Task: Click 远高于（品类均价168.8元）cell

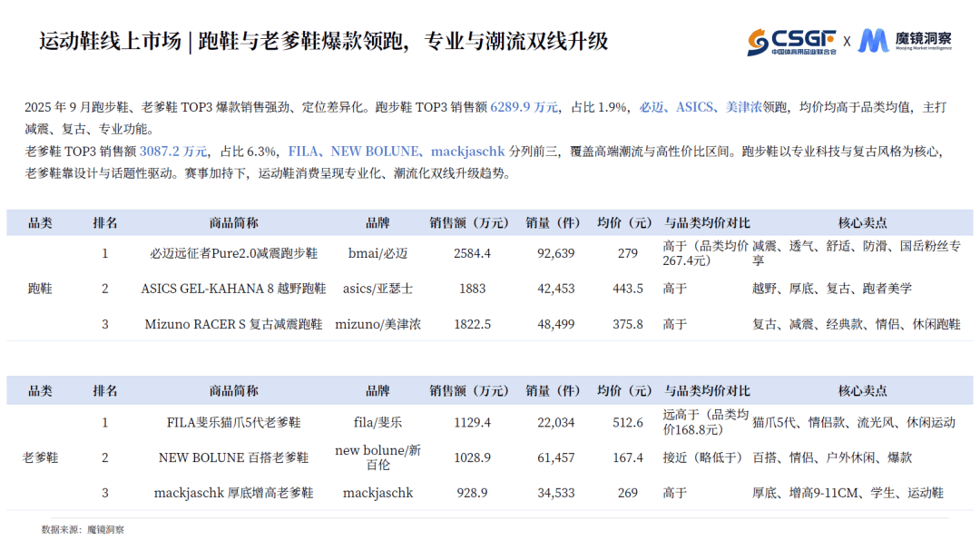Action: pos(706,422)
